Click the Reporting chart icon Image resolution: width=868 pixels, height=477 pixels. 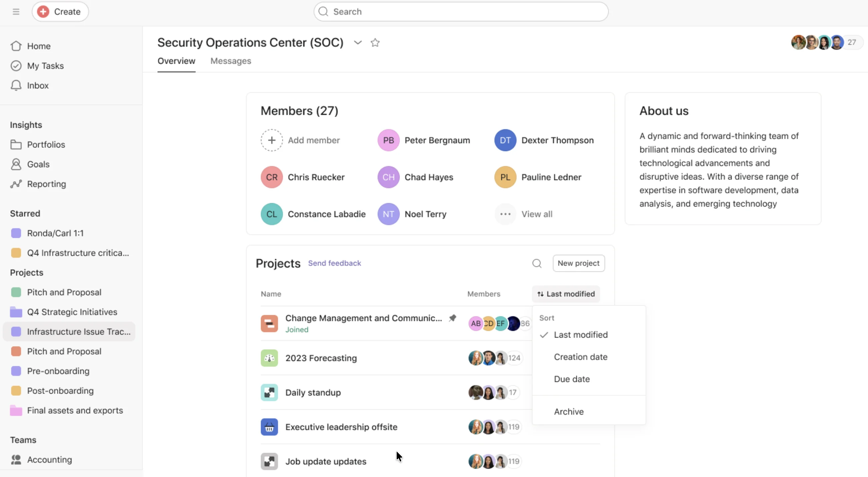16,184
